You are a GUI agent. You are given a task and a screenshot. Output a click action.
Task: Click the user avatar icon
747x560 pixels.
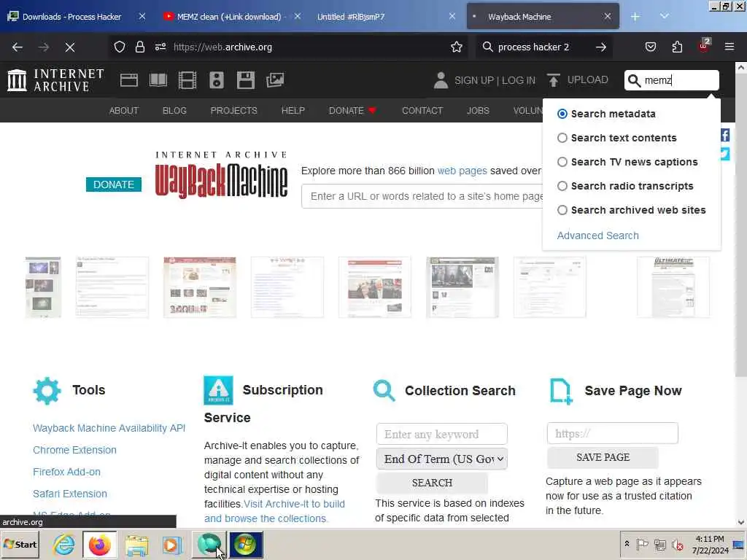pyautogui.click(x=441, y=80)
